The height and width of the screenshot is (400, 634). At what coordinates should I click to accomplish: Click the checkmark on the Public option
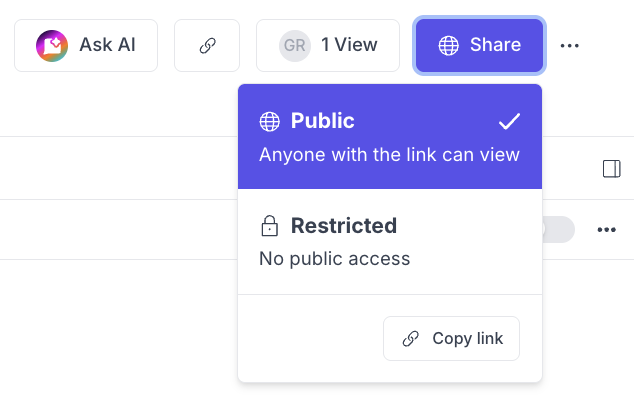click(x=510, y=122)
